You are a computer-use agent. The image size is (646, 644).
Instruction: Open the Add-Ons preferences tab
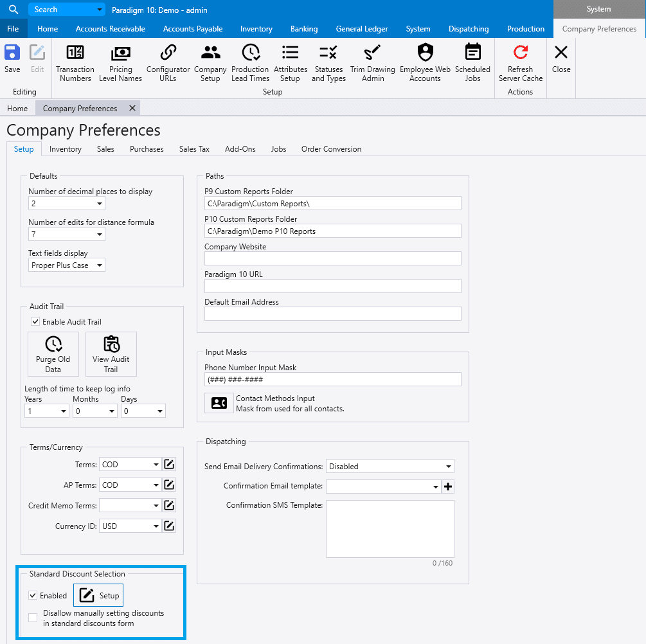[x=240, y=149]
